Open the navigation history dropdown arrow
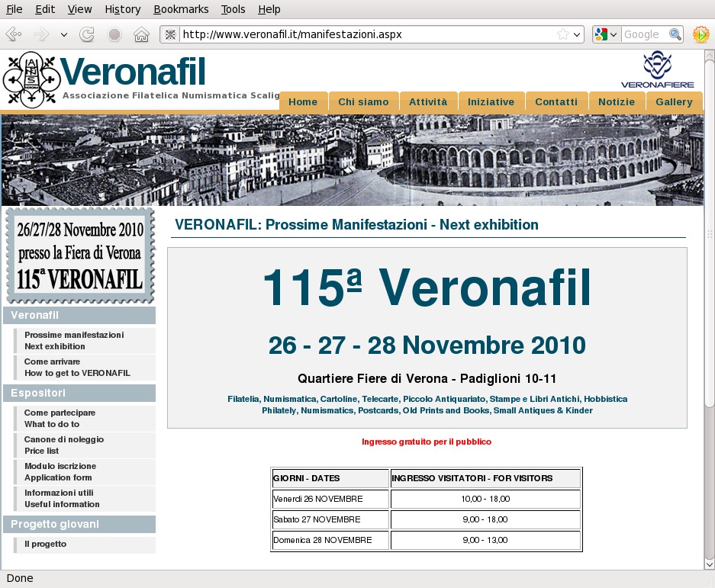715x588 pixels. click(64, 34)
